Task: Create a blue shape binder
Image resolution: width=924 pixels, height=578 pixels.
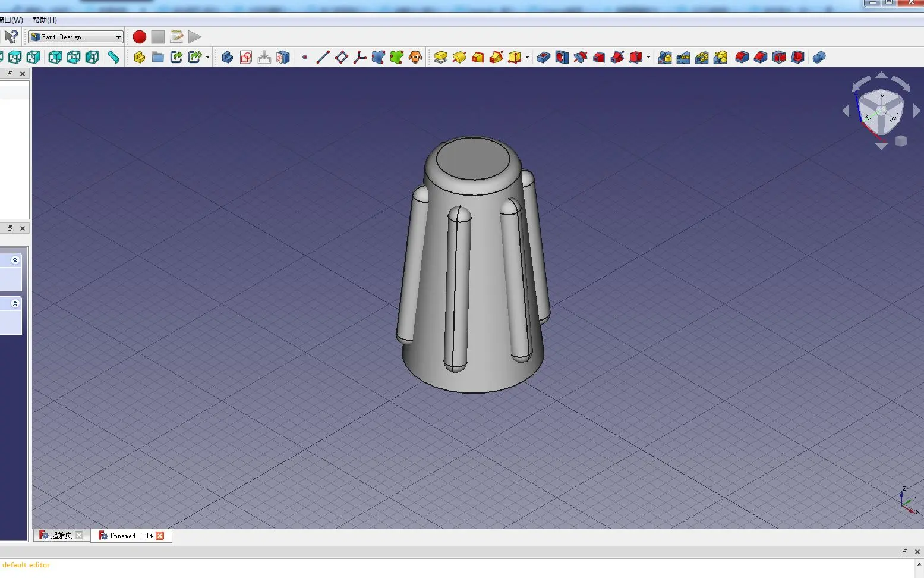Action: (379, 57)
